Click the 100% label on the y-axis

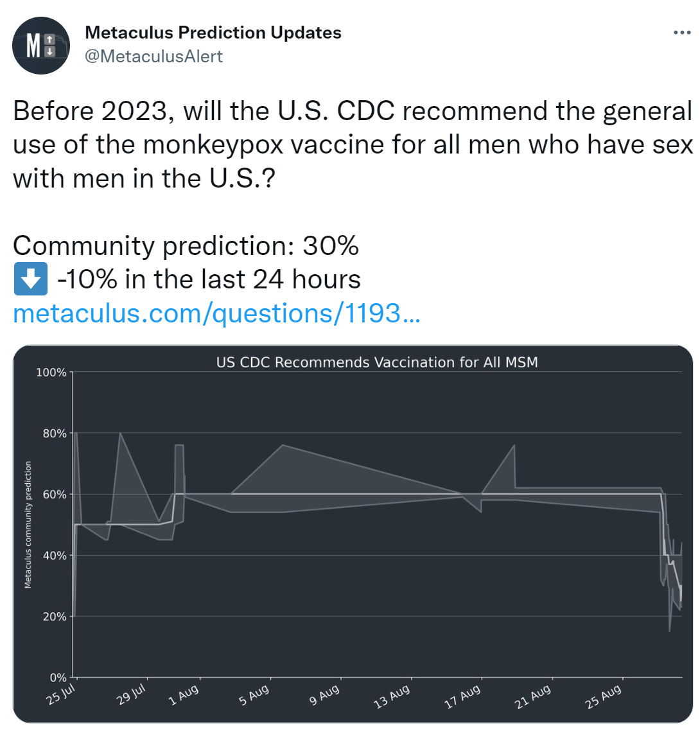tap(51, 373)
